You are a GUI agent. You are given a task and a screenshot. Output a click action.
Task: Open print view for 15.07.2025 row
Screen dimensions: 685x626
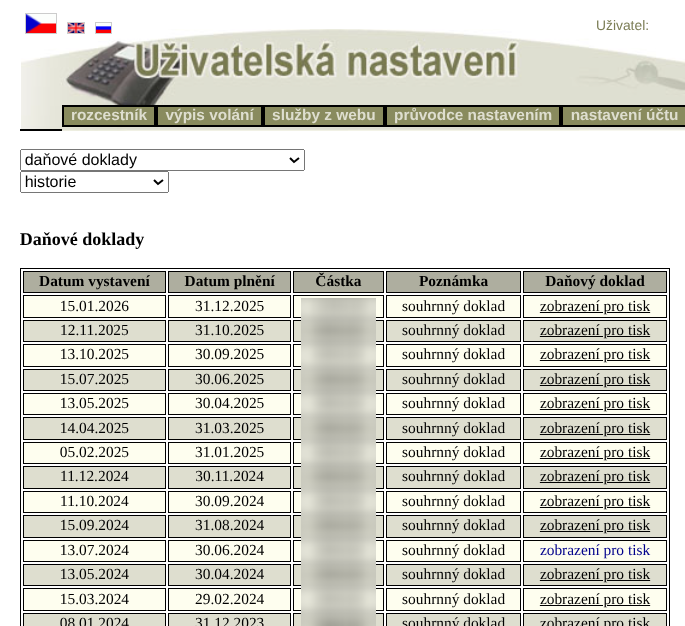[x=594, y=379]
